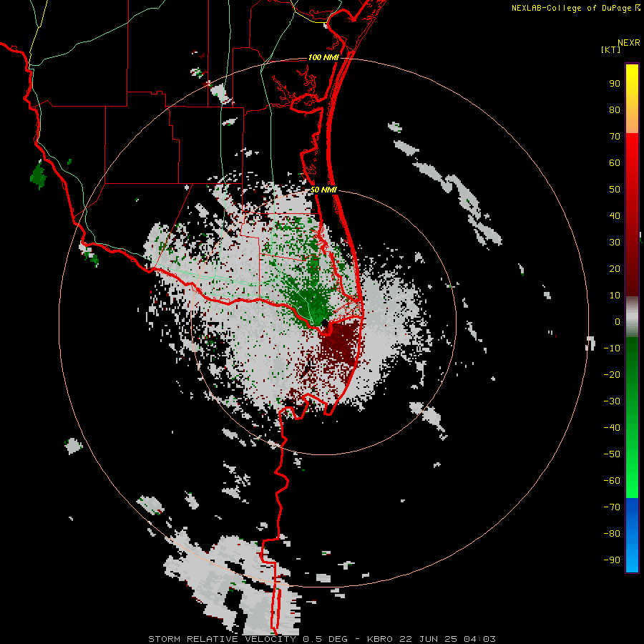644x644 pixels.
Task: Click the -80 value on velocity scale
Action: (612, 534)
